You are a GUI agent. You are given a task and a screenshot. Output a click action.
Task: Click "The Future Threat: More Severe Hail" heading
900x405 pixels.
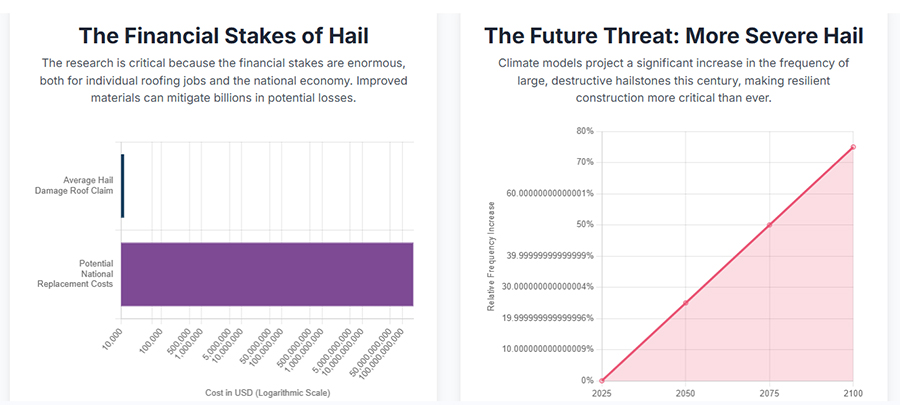[673, 36]
